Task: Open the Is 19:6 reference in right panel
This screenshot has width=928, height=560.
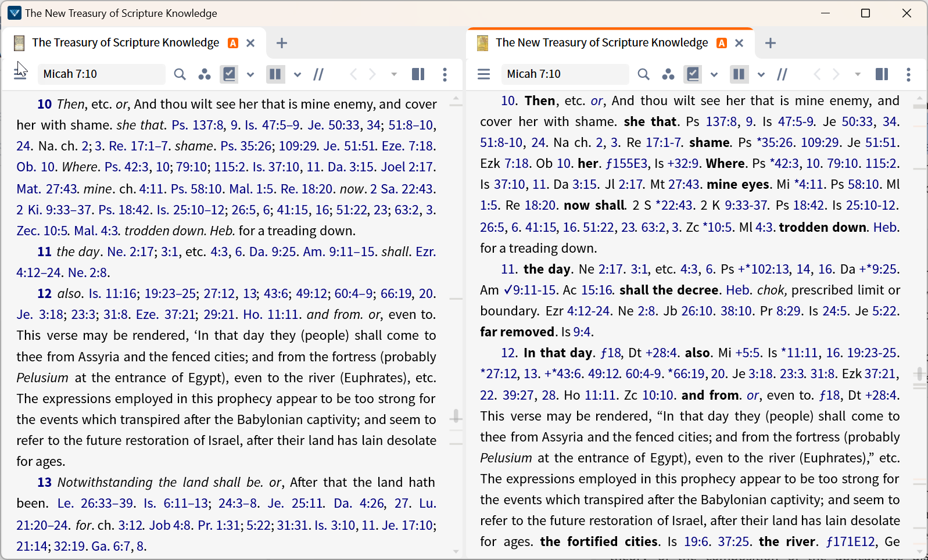Action: point(696,541)
